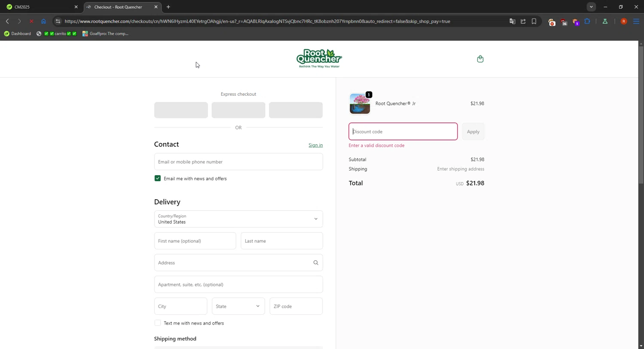This screenshot has width=644, height=349.
Task: Open the R profile avatar
Action: (x=624, y=21)
